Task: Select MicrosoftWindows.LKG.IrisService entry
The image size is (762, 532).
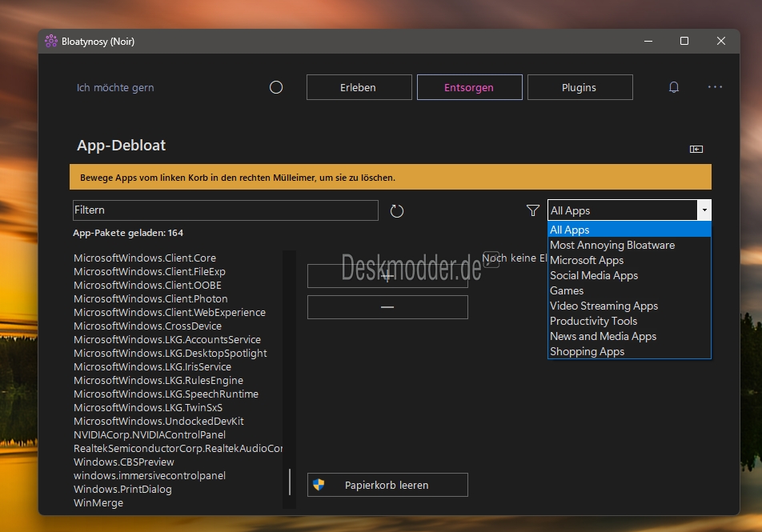Action: point(152,367)
